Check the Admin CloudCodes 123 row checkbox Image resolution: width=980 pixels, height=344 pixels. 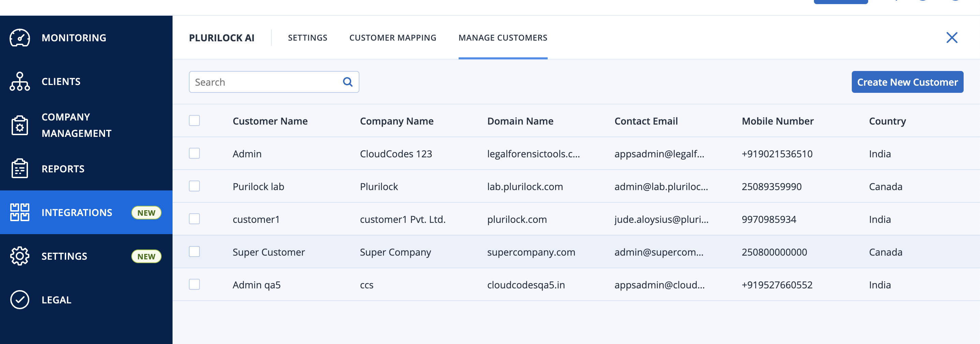[194, 154]
